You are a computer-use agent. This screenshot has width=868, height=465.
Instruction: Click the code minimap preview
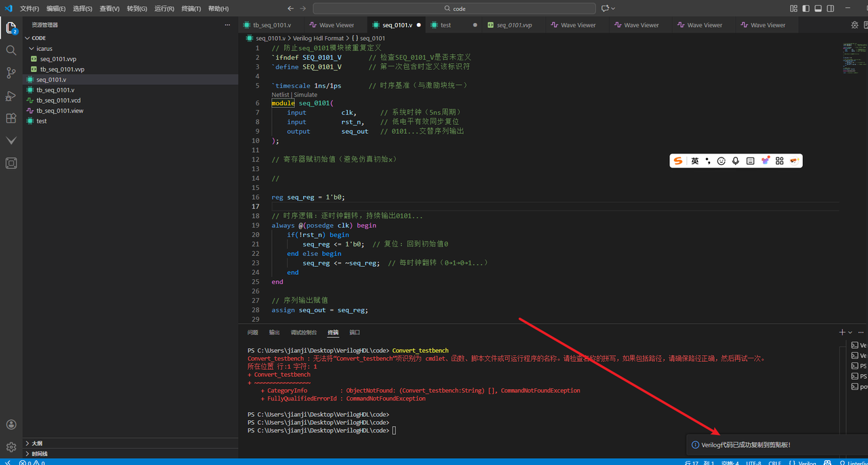coord(851,58)
